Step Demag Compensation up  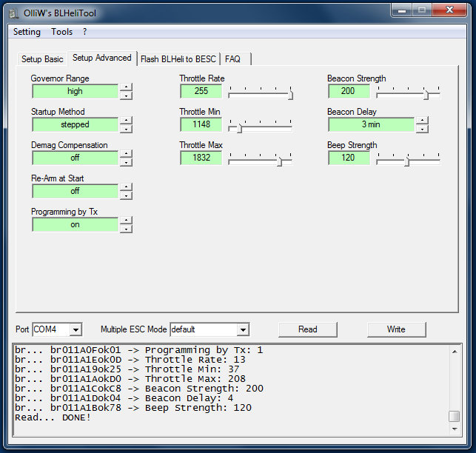point(126,154)
